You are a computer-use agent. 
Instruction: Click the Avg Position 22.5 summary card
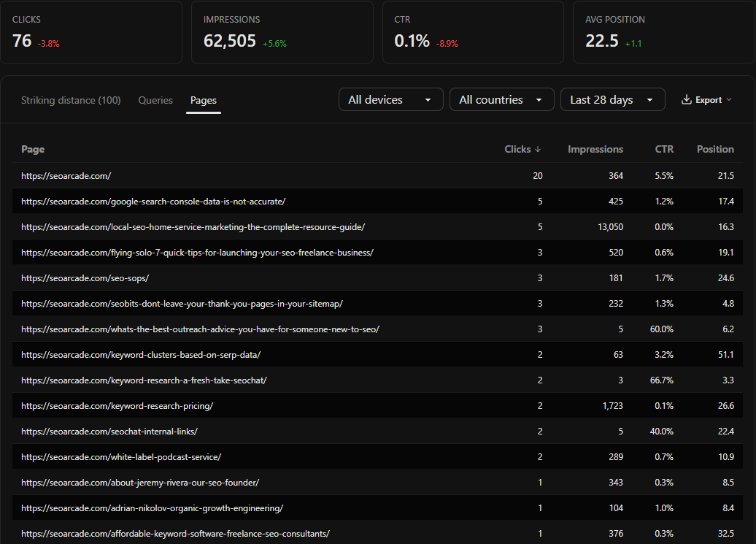pyautogui.click(x=664, y=32)
